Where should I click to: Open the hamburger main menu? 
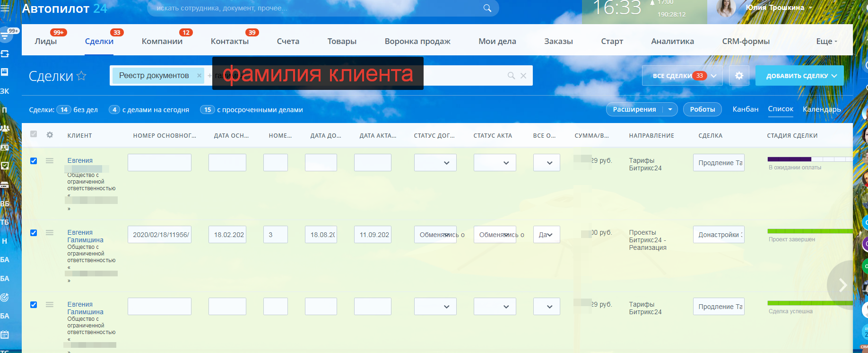(x=5, y=8)
